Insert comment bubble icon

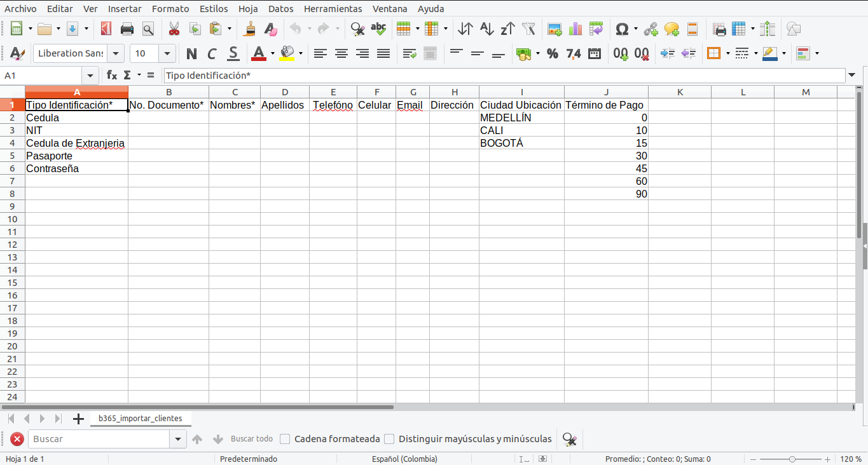[672, 29]
